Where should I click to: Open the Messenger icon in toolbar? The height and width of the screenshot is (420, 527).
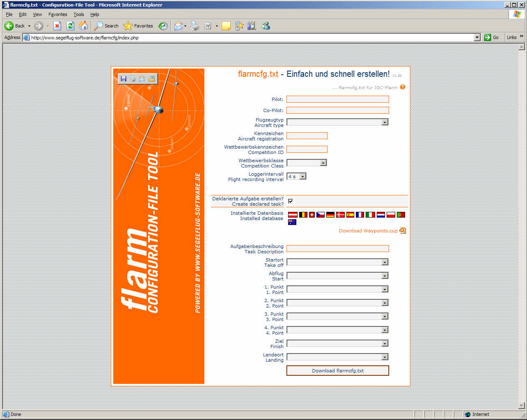coord(266,26)
